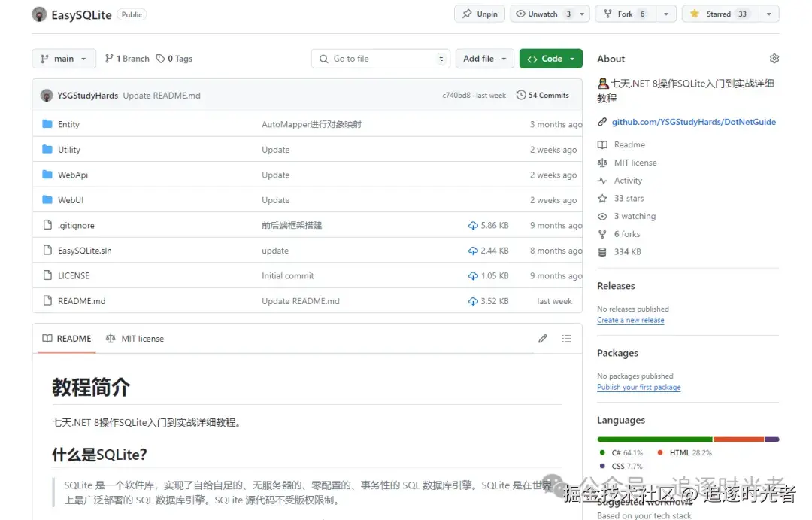Click the eye icon beside 3 watching
The image size is (812, 520).
602,216
